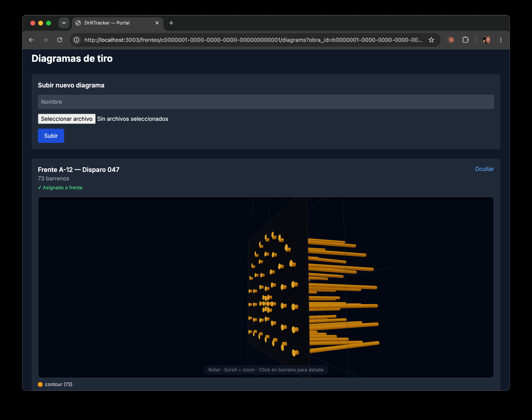Screen dimensions: 532x420
Task: Reload the DrillTracker page
Action: [59, 40]
